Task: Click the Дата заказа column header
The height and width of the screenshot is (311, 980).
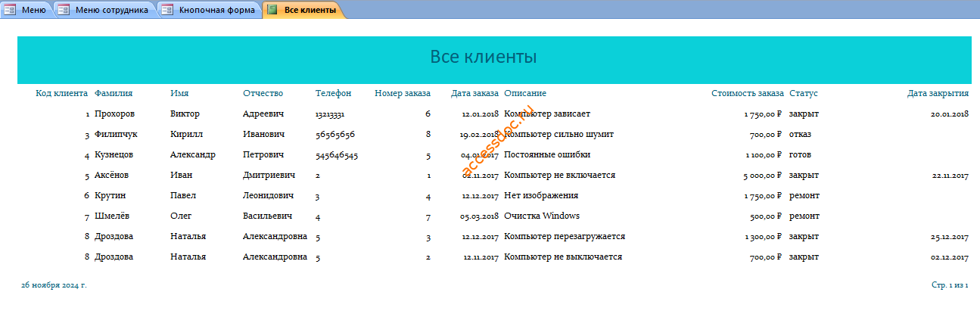Action: click(474, 93)
